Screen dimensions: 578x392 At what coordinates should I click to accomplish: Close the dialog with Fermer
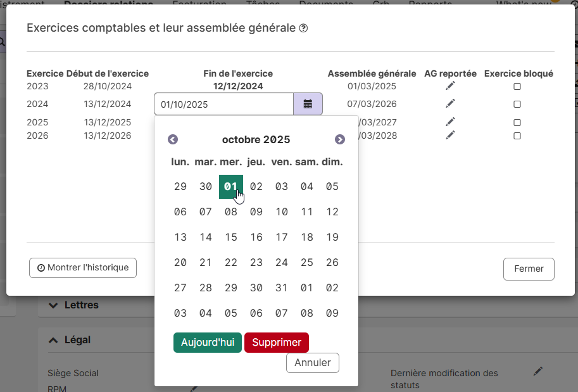coord(529,269)
